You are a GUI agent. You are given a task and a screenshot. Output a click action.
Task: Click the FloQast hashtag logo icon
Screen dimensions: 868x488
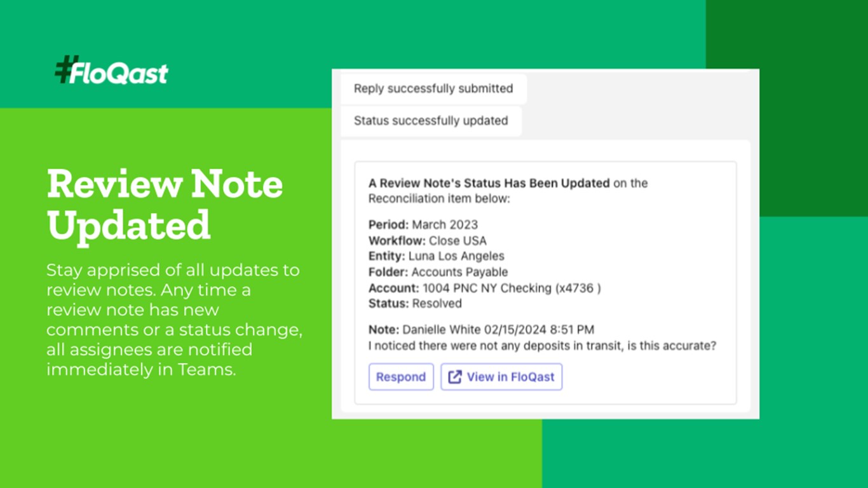pyautogui.click(x=65, y=69)
